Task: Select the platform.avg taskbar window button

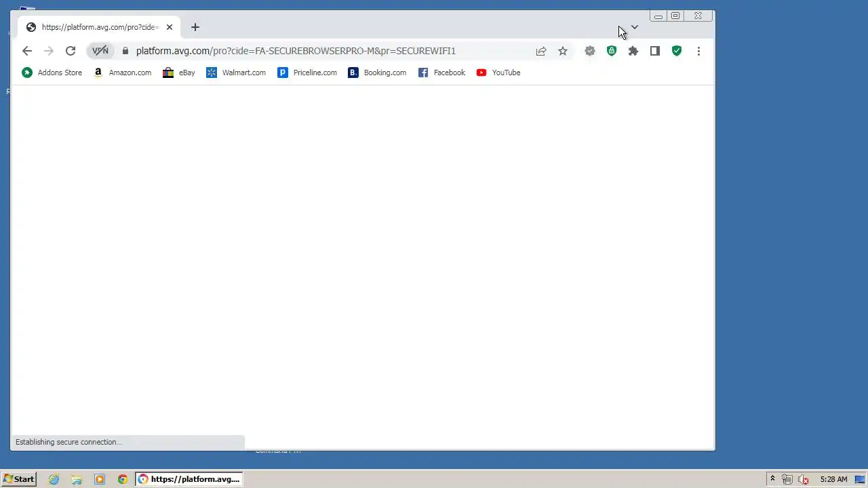Action: [x=189, y=479]
